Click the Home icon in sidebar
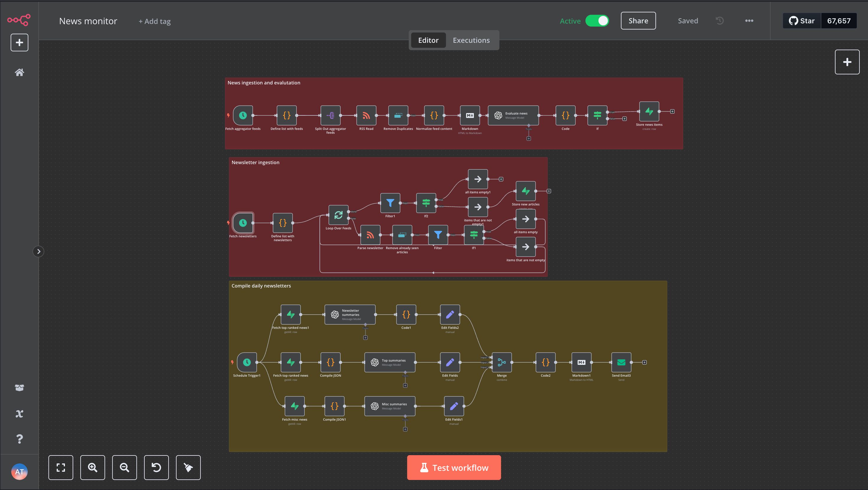Screen dimensions: 868x490 pyautogui.click(x=19, y=72)
